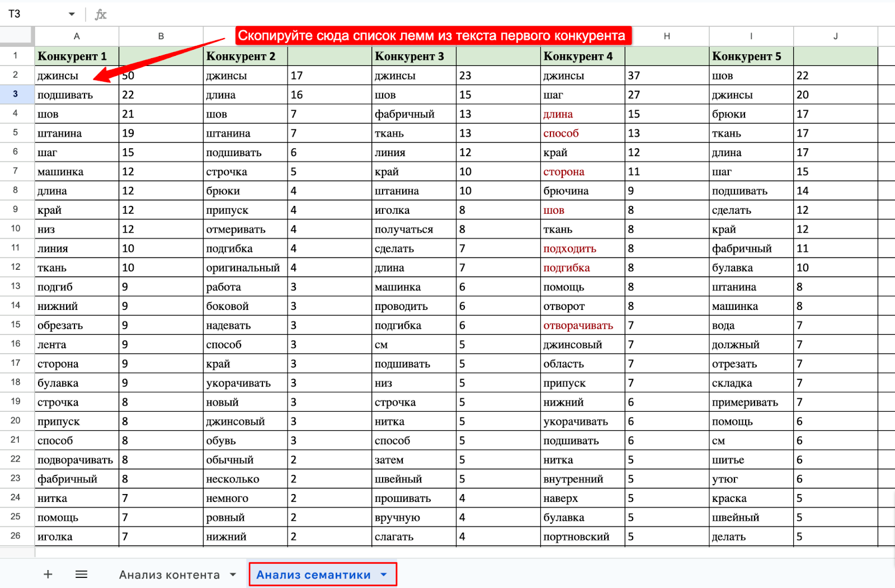The image size is (895, 588).
Task: Select the слагать cell
Action: pos(414,536)
